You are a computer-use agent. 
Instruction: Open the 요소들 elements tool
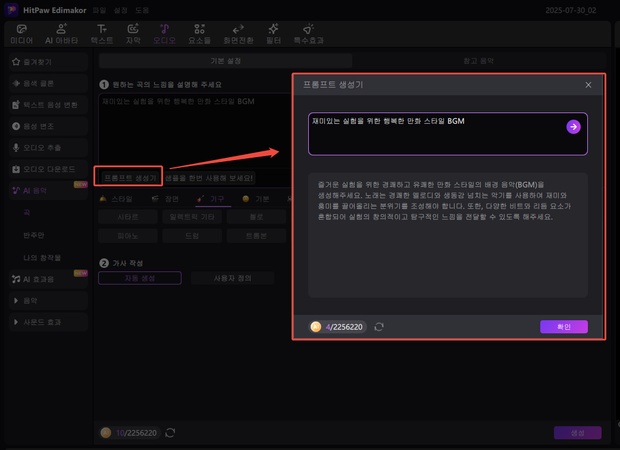coord(199,34)
